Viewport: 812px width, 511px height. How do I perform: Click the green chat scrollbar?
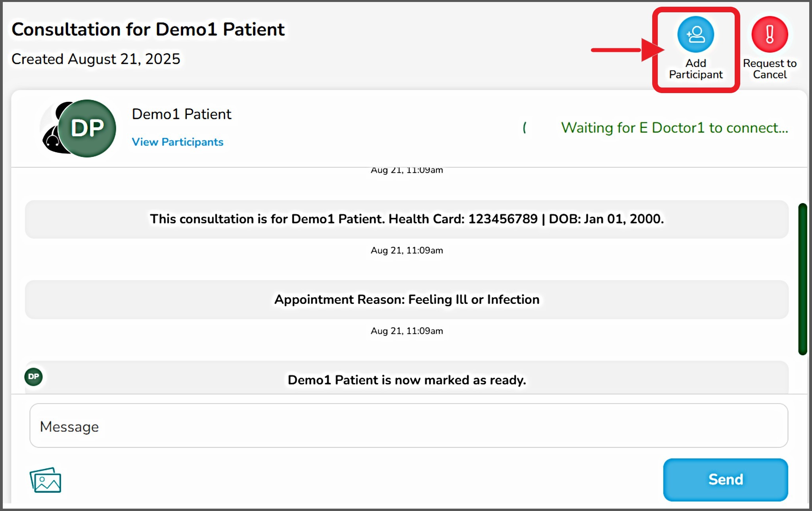pyautogui.click(x=802, y=279)
